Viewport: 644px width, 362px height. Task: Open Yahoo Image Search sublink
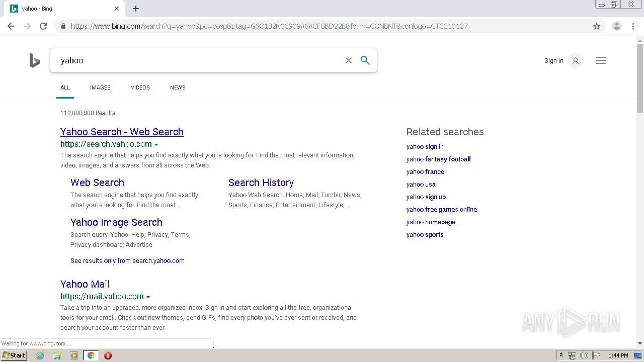[x=116, y=222]
